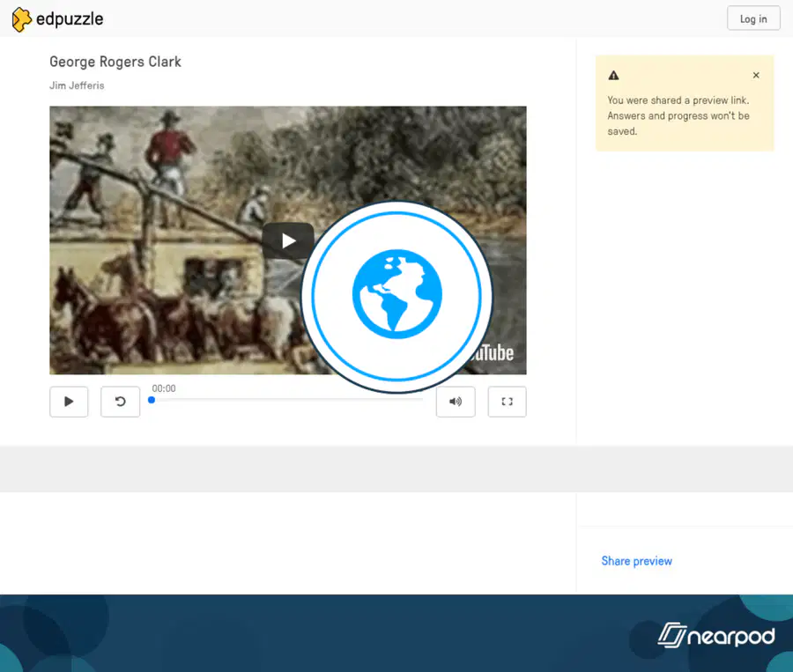Click the 00:00 timestamp

[164, 388]
